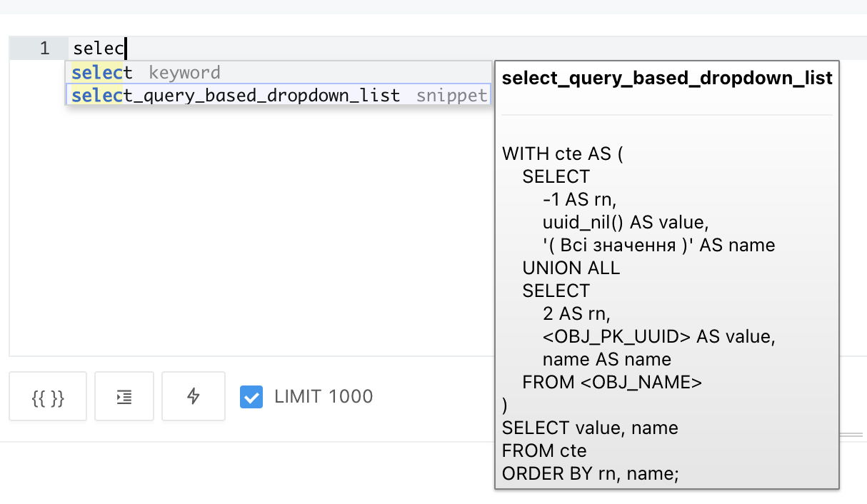Click the add parameter {{ }} button
Image resolution: width=867 pixels, height=504 pixels.
coord(48,396)
